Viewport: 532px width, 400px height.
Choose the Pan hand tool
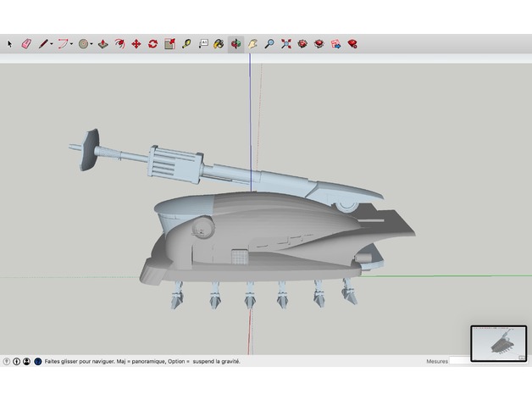tap(252, 43)
